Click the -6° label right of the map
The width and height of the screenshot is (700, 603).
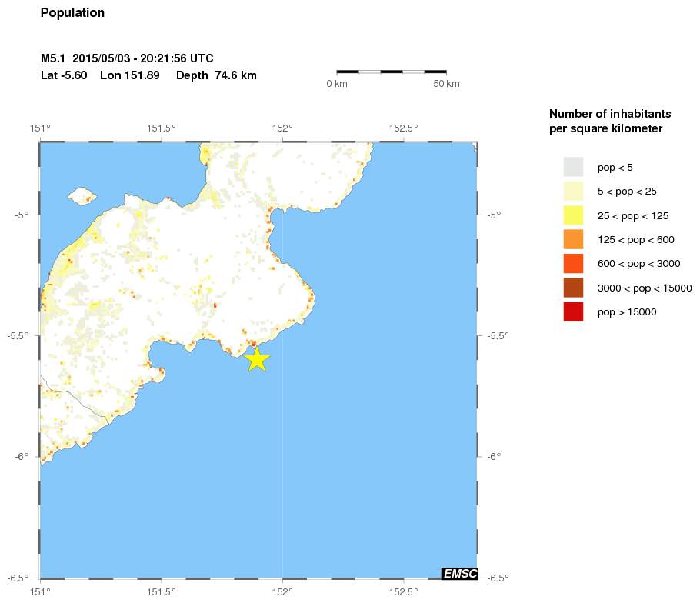pyautogui.click(x=494, y=457)
